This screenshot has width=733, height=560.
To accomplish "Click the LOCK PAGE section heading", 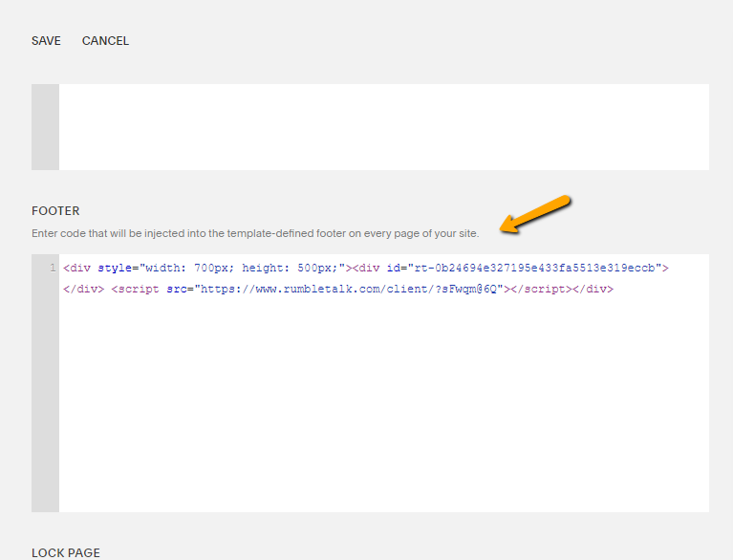I will point(66,553).
